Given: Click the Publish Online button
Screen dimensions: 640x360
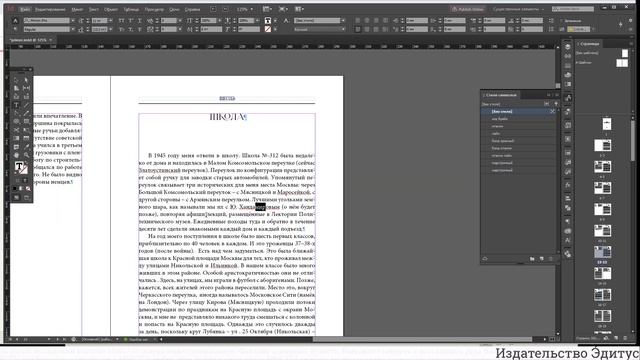Looking at the screenshot, I should coord(468,9).
